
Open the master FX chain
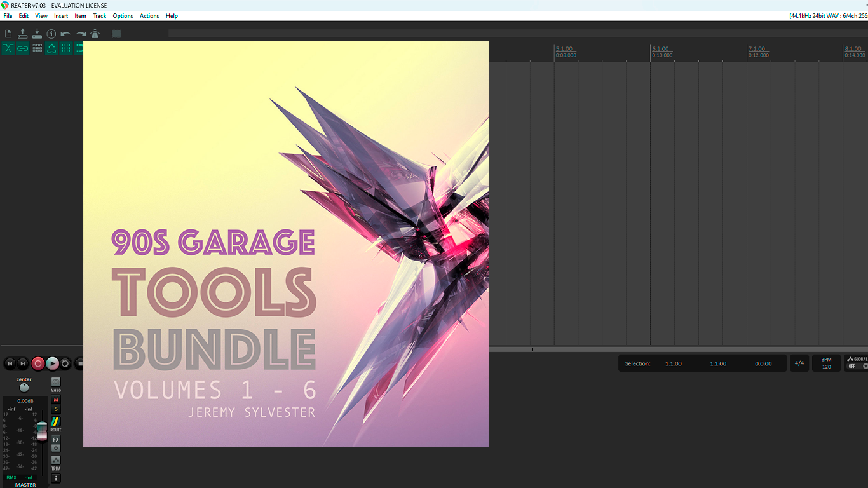[x=56, y=440]
